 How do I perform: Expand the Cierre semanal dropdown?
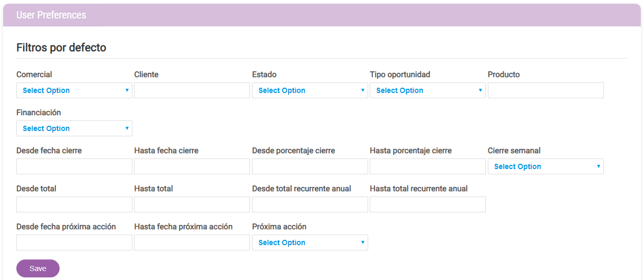pyautogui.click(x=546, y=166)
